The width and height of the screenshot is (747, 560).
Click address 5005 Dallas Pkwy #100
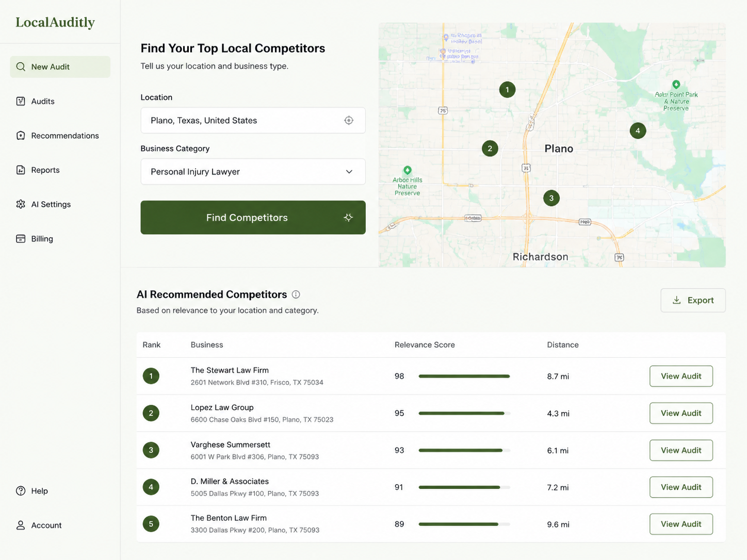(255, 493)
